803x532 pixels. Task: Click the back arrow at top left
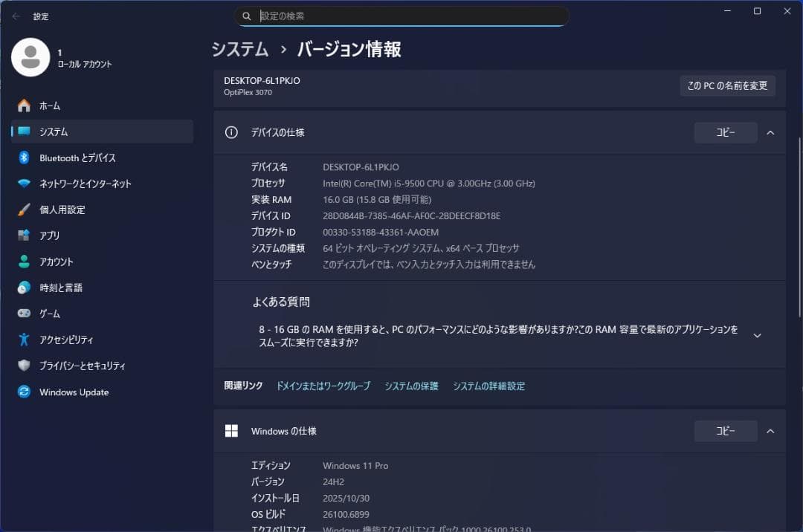(x=16, y=16)
